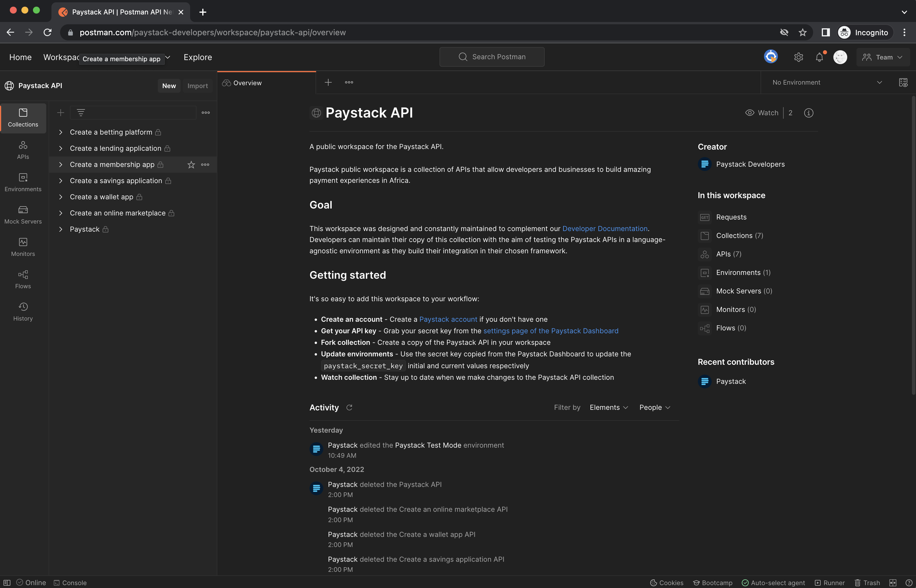This screenshot has height=588, width=916.
Task: Open the Mock Servers sidebar section
Action: pyautogui.click(x=23, y=215)
